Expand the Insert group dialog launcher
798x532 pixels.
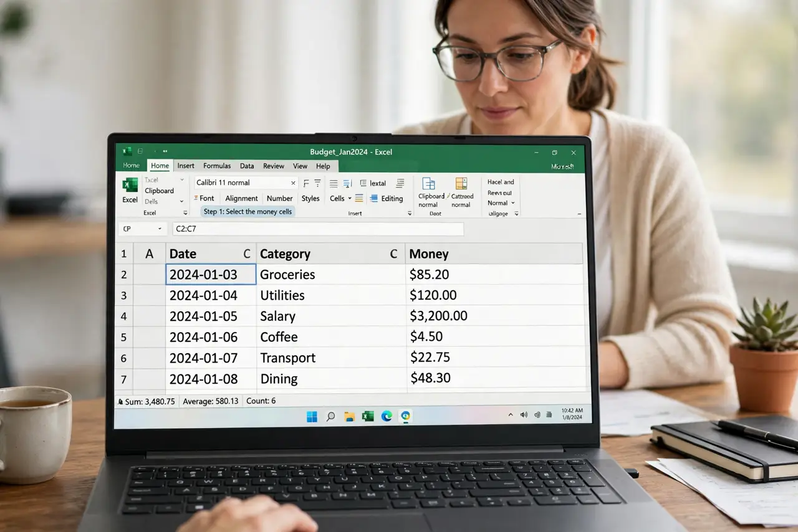click(x=410, y=214)
